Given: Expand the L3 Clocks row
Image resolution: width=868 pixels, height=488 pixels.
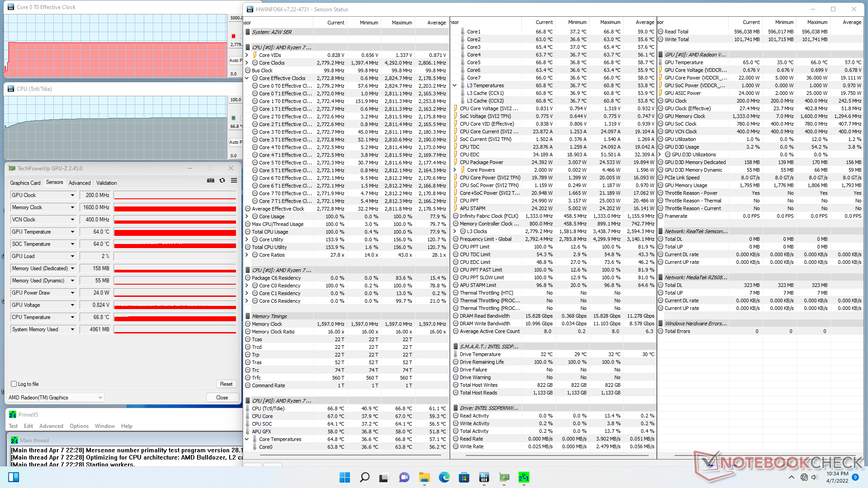Looking at the screenshot, I should tap(455, 231).
